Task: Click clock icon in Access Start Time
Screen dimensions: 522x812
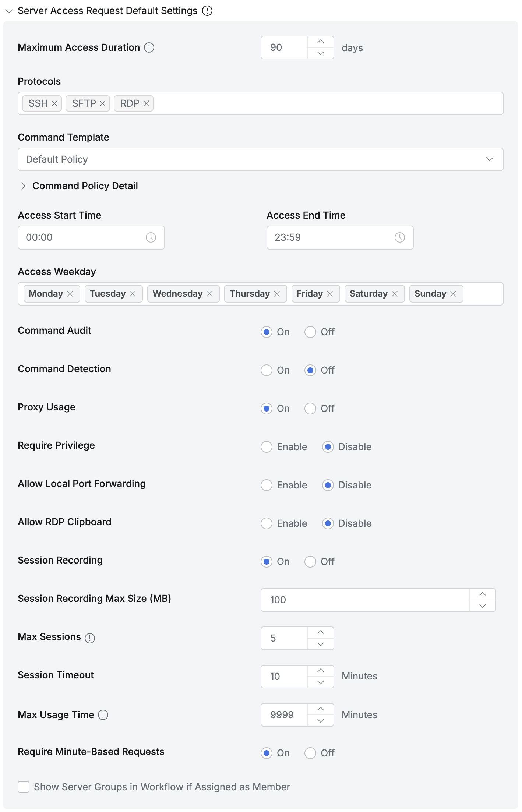Action: [151, 237]
